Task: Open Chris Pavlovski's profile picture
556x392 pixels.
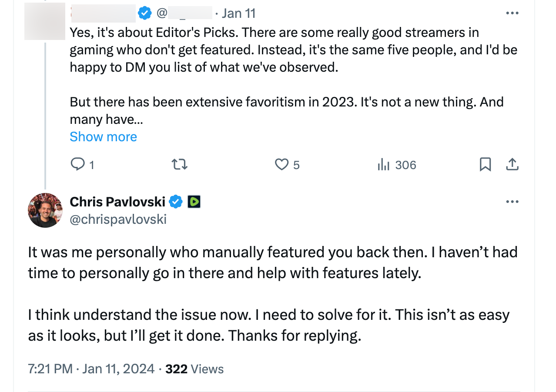Action: (x=45, y=210)
